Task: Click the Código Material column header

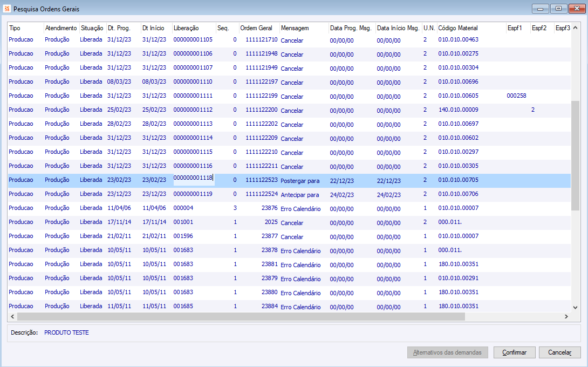Action: (x=458, y=28)
